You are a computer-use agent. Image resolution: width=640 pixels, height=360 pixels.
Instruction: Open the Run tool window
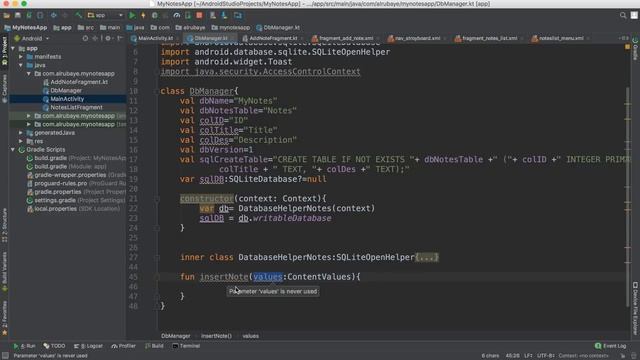click(24, 346)
